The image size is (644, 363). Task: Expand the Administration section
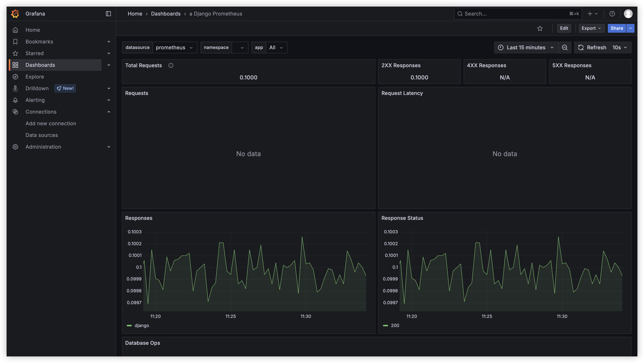109,147
